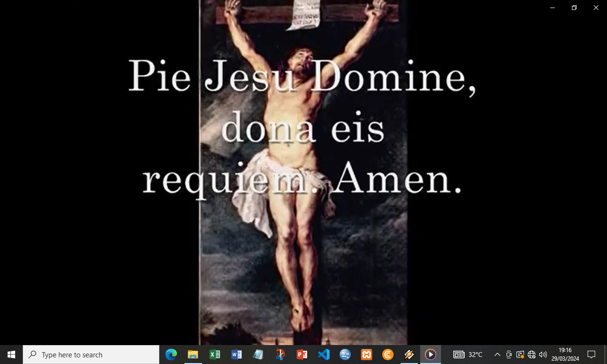Launch Excel from the taskbar
This screenshot has height=364, width=607.
pos(214,355)
